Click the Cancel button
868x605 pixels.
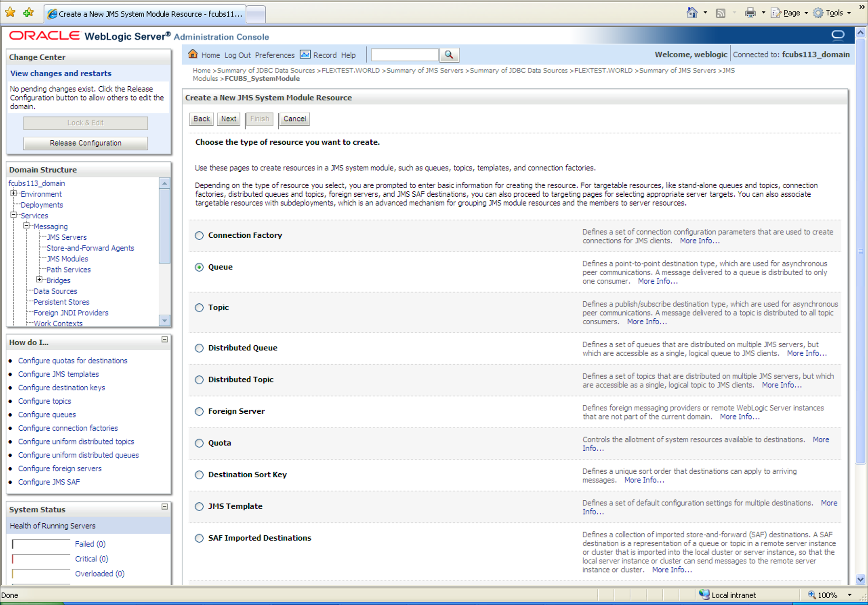[295, 119]
